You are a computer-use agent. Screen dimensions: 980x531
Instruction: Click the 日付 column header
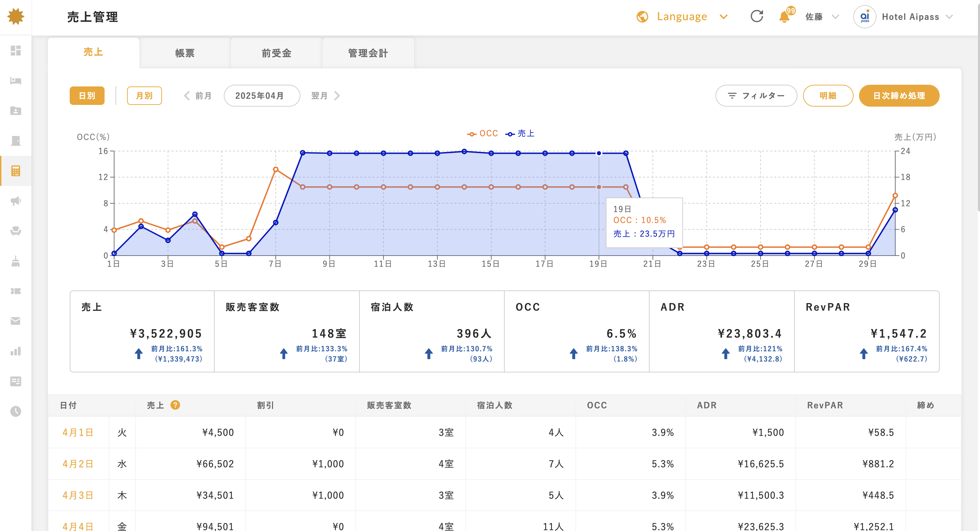click(68, 405)
